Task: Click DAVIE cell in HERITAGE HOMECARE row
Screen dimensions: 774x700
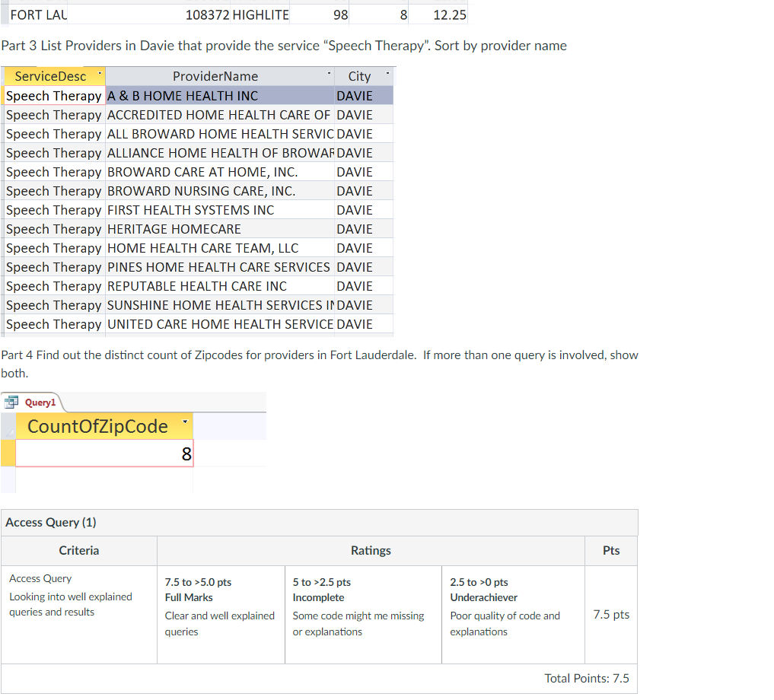Action: pyautogui.click(x=364, y=229)
